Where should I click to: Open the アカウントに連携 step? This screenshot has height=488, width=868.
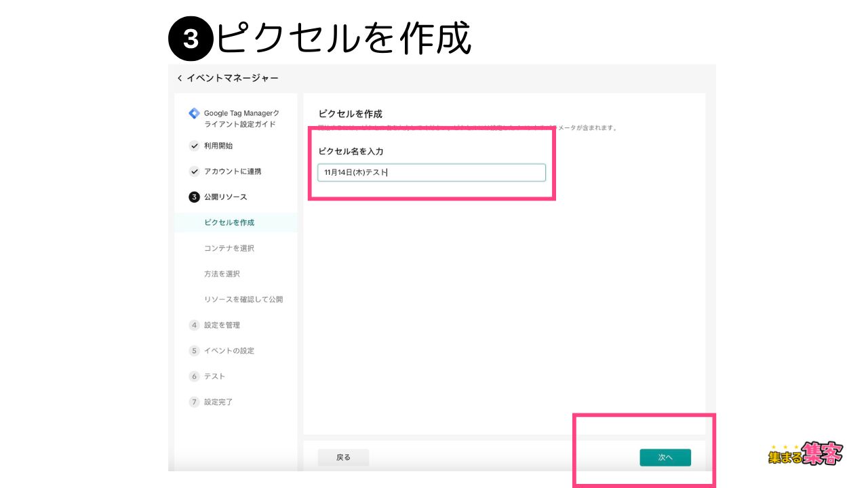(x=233, y=171)
